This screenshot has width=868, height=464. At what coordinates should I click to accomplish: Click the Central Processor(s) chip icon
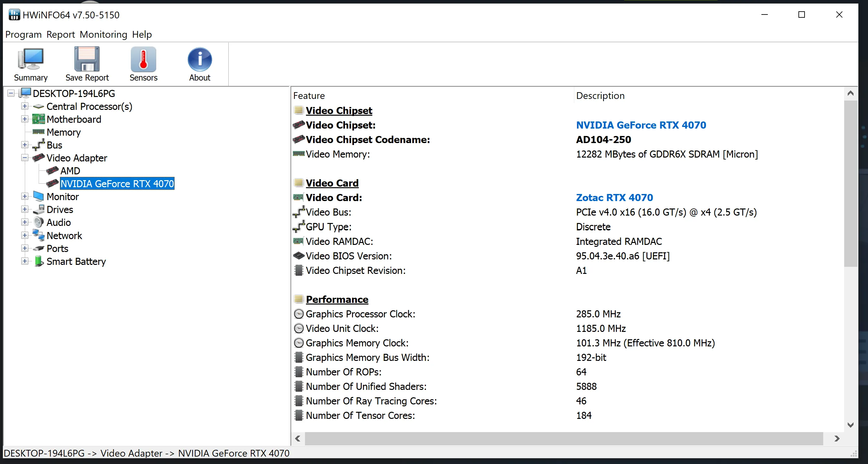(x=38, y=107)
